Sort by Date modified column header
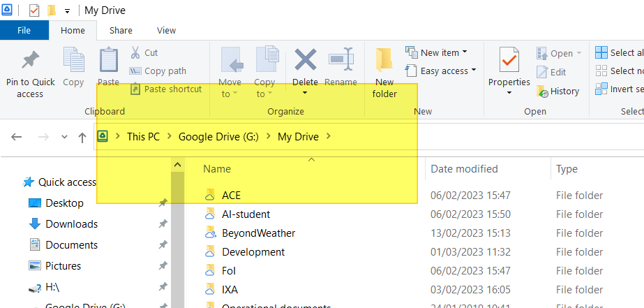Viewport: 644px width, 308px height. click(464, 169)
